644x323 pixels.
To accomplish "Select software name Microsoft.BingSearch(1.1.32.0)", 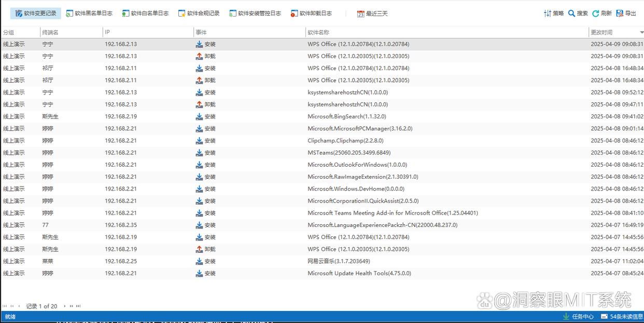I will click(347, 117).
